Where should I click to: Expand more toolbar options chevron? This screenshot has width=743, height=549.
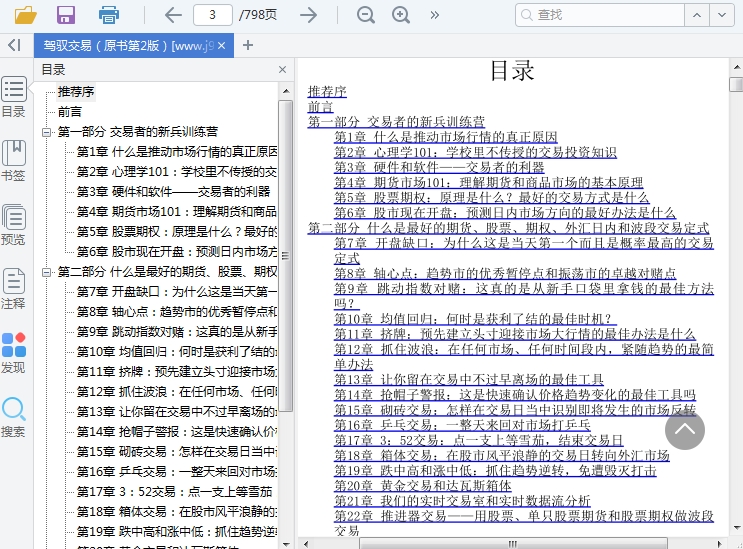click(x=434, y=15)
